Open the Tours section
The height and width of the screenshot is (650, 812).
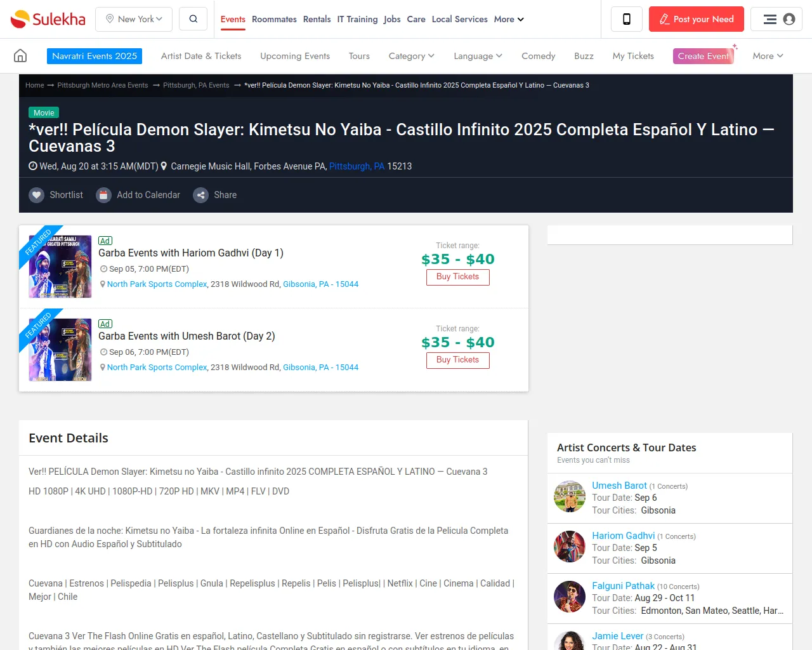tap(359, 56)
